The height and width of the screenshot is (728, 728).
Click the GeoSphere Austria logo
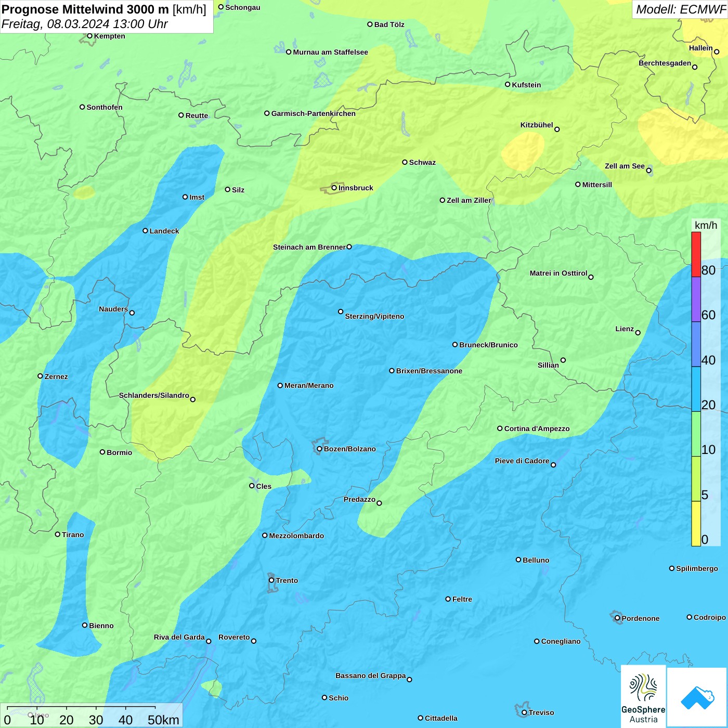(x=643, y=697)
